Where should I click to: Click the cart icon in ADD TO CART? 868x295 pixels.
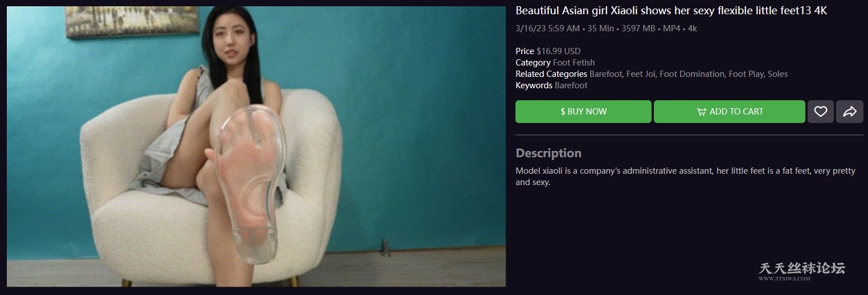click(701, 112)
